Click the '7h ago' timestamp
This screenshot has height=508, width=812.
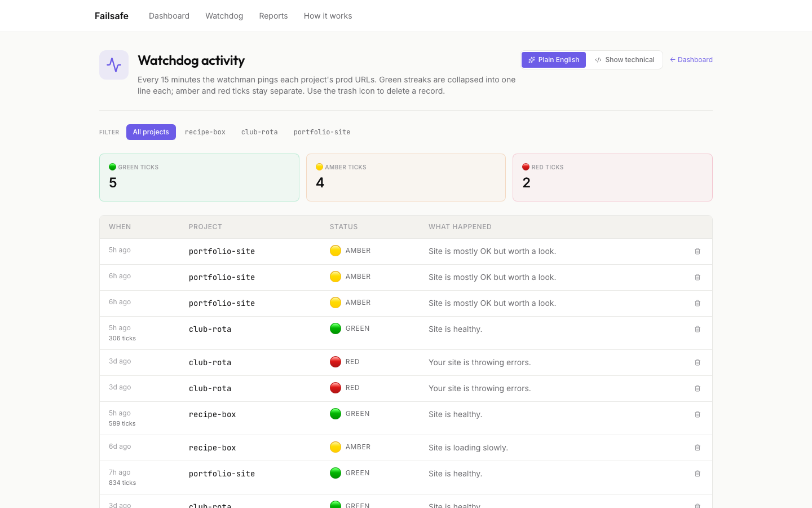120,472
